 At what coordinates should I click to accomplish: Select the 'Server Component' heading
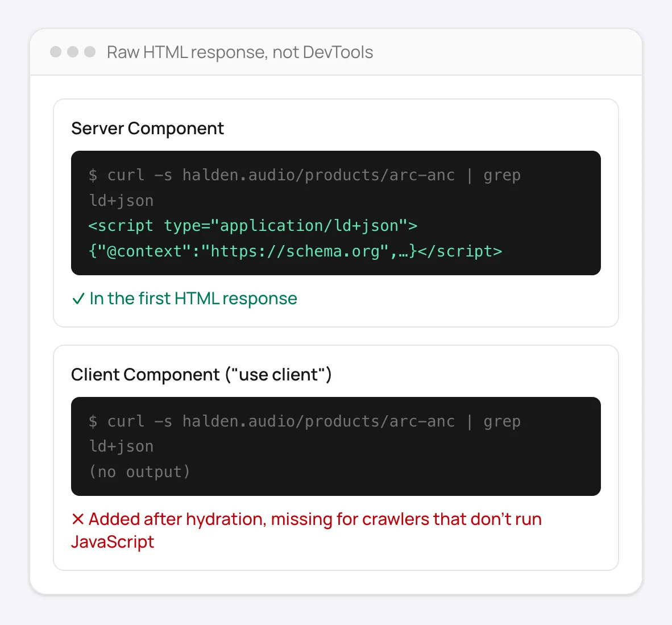tap(147, 129)
